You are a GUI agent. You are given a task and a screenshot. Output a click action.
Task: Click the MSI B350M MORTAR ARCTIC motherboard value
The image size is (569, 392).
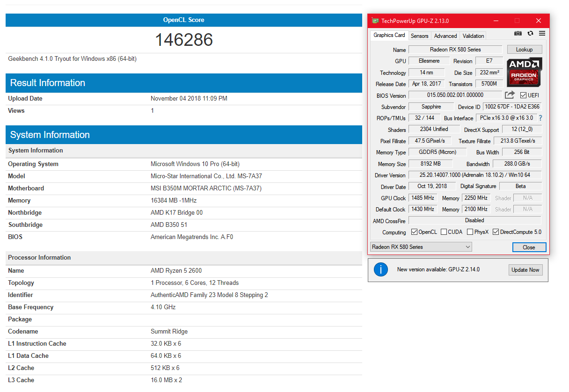click(x=206, y=189)
